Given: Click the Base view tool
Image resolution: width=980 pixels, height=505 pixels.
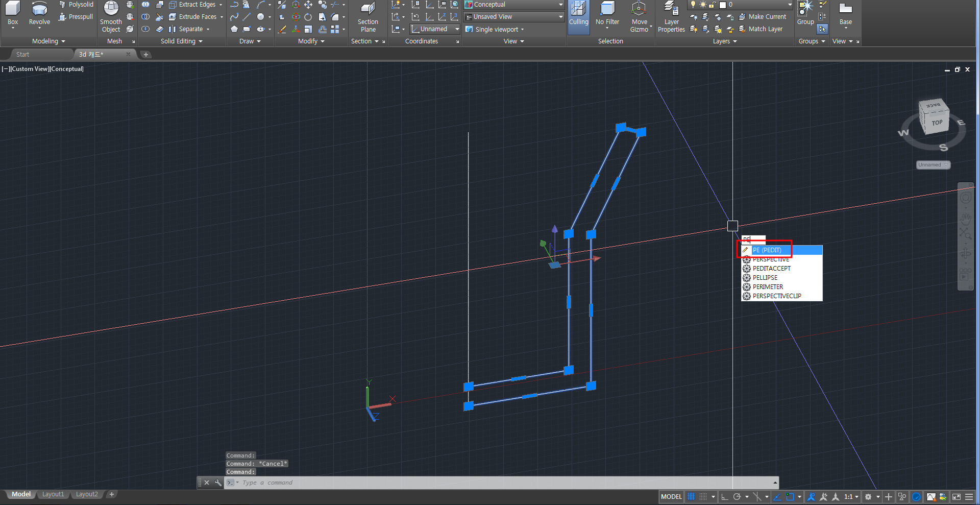Looking at the screenshot, I should pos(845,14).
